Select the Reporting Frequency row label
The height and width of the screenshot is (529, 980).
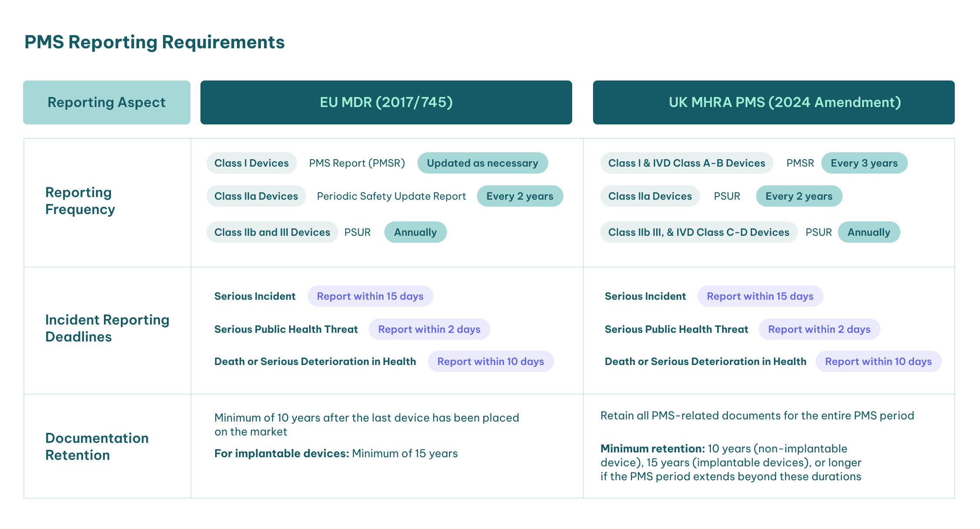[x=80, y=201]
